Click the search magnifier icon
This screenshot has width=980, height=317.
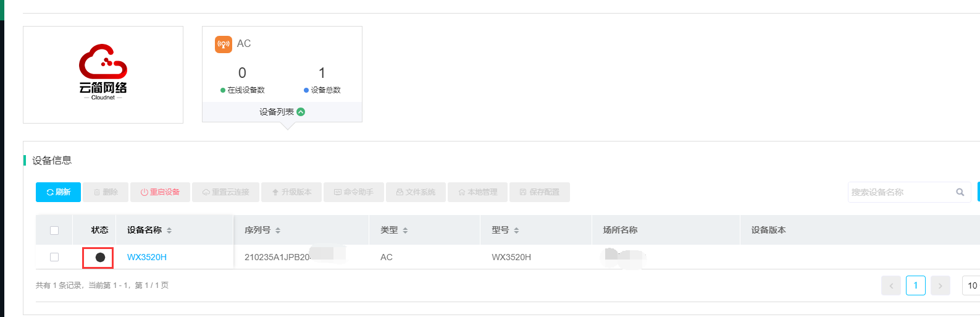point(960,192)
